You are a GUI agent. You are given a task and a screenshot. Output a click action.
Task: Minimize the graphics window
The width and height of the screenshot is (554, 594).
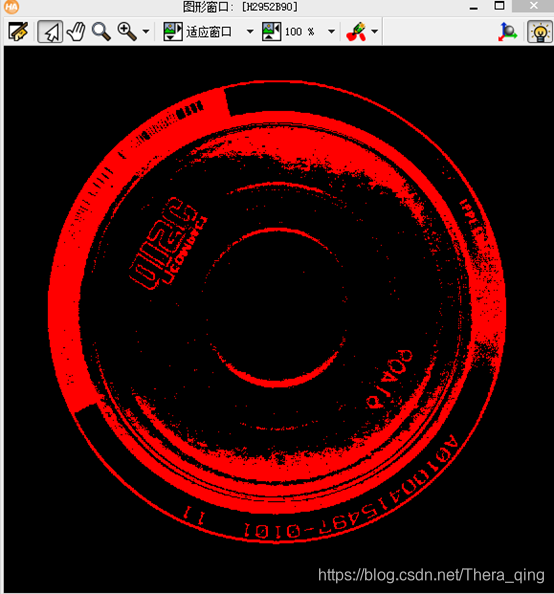[474, 8]
